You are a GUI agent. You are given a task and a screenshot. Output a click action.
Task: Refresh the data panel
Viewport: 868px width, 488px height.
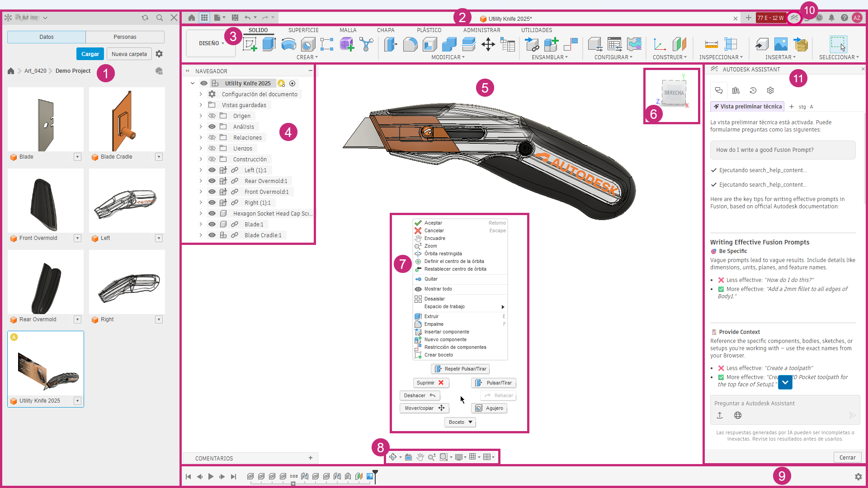point(145,18)
